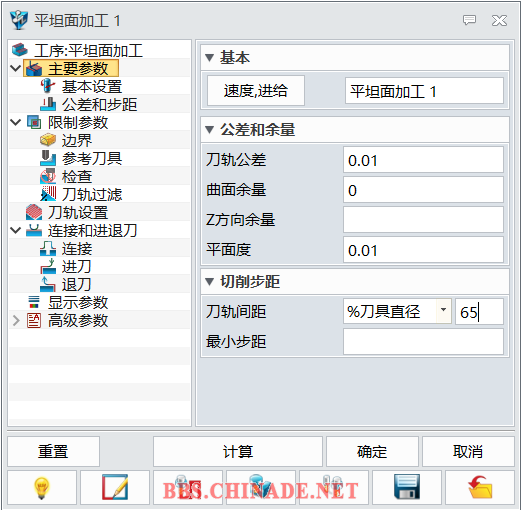Collapse the 公差和余量 section
Image resolution: width=522 pixels, height=510 pixels.
[210, 130]
